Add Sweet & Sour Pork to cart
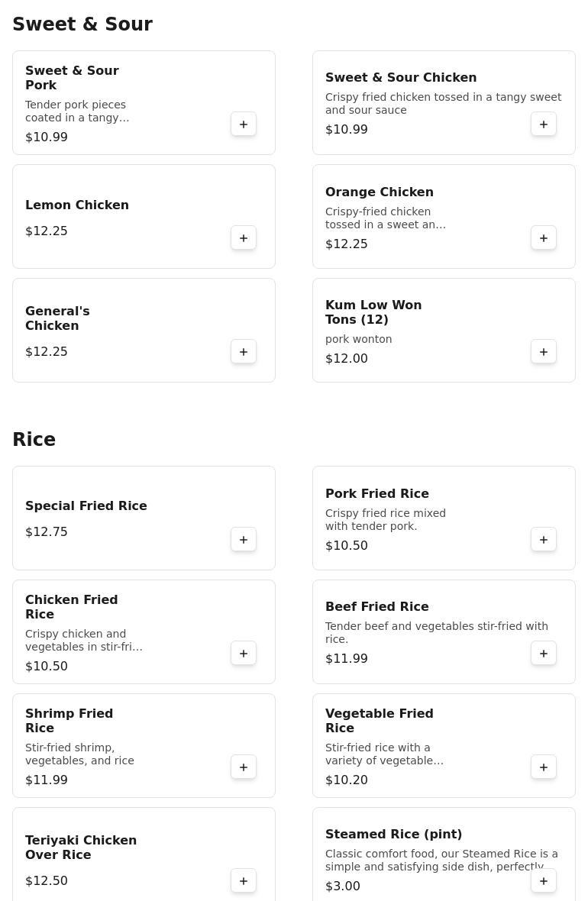 point(244,124)
